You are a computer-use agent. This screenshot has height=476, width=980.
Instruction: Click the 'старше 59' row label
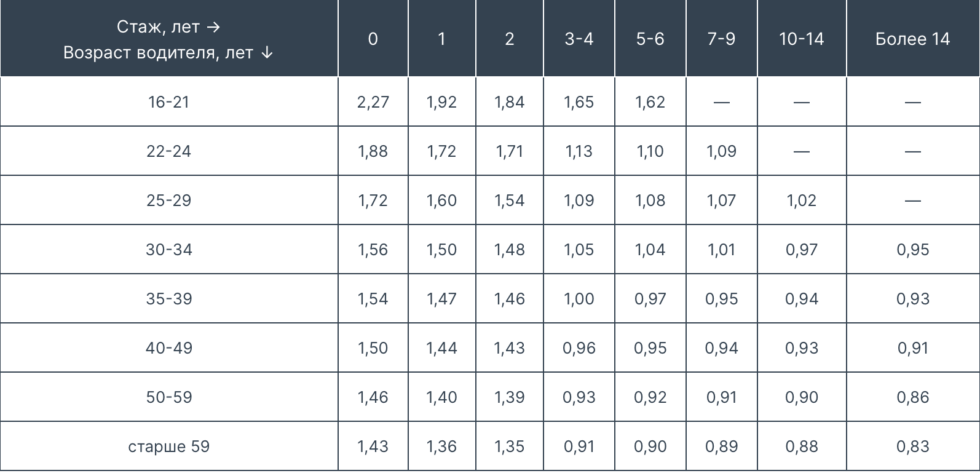pyautogui.click(x=168, y=446)
